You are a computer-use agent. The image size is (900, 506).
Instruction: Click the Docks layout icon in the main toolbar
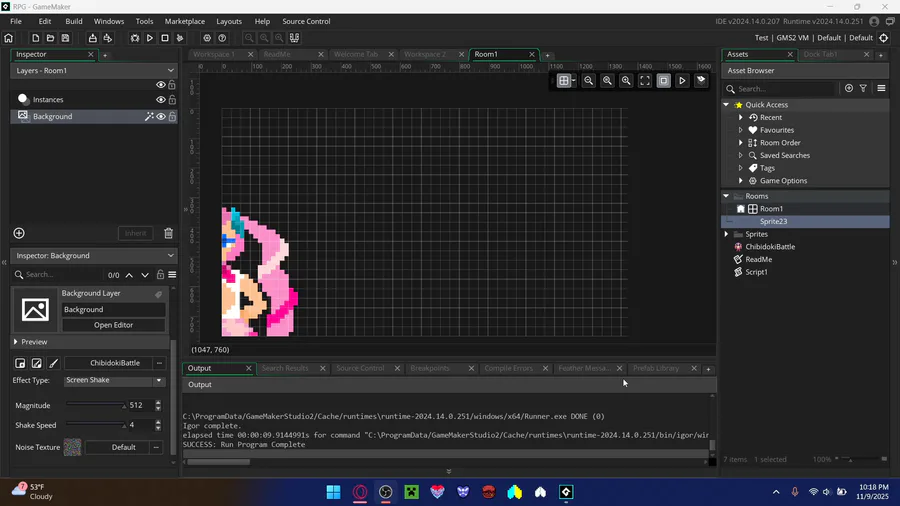coord(294,38)
